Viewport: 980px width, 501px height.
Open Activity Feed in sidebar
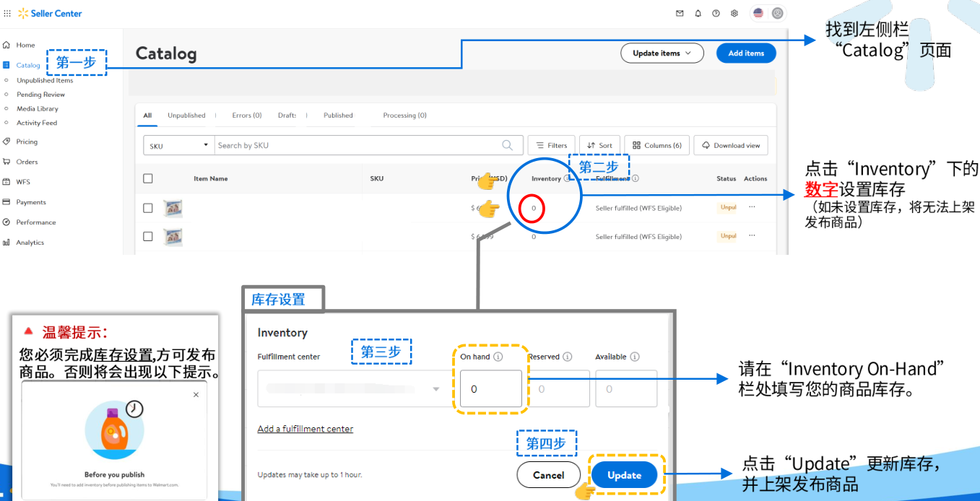(37, 123)
